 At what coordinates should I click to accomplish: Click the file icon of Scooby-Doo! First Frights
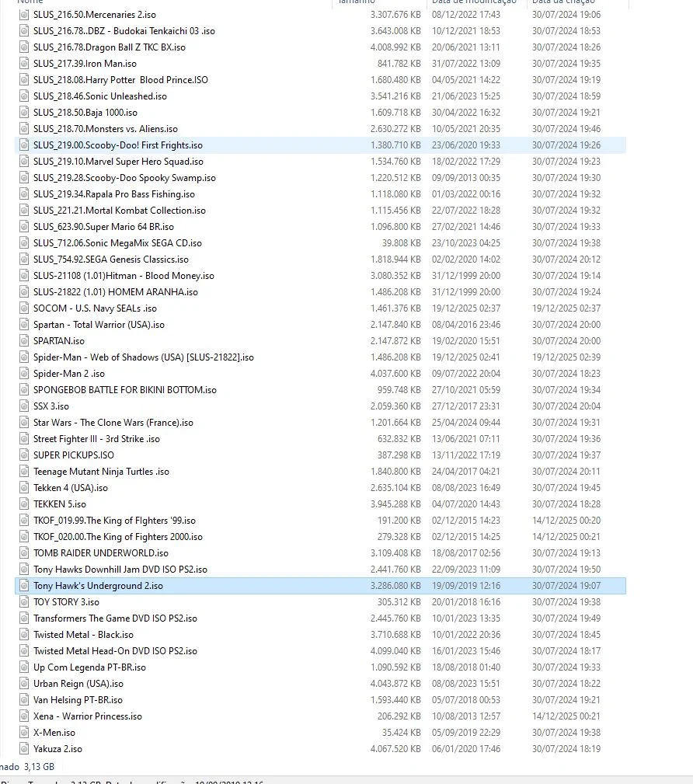(24, 145)
